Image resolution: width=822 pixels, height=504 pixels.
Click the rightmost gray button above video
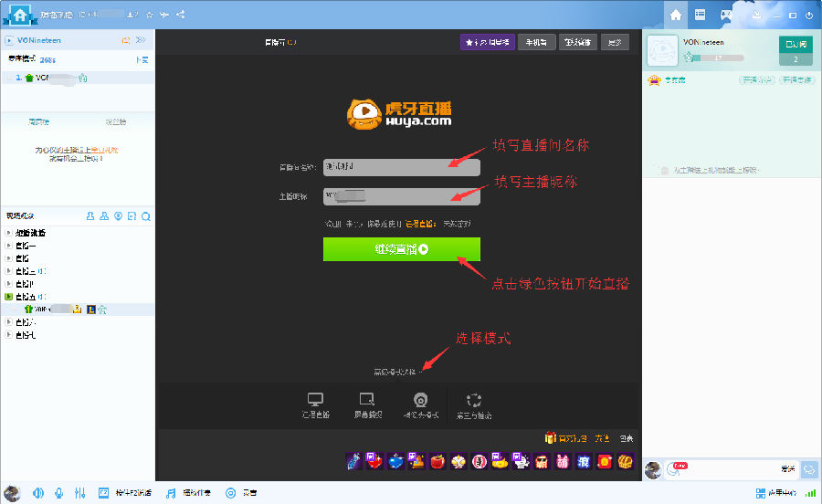[x=615, y=42]
